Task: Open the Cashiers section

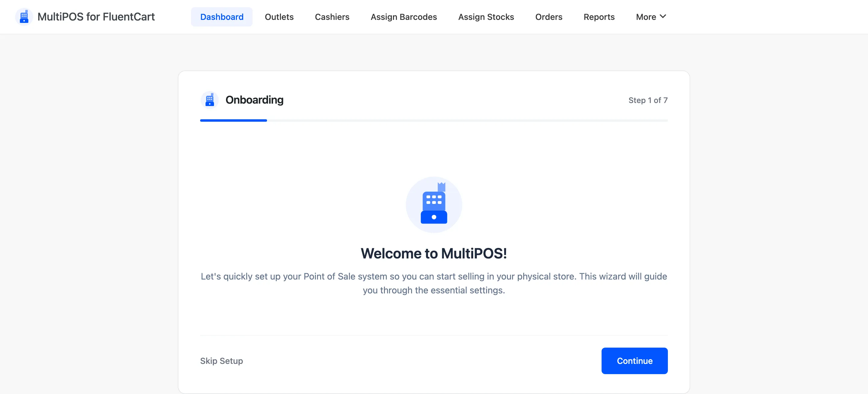Action: [x=332, y=17]
